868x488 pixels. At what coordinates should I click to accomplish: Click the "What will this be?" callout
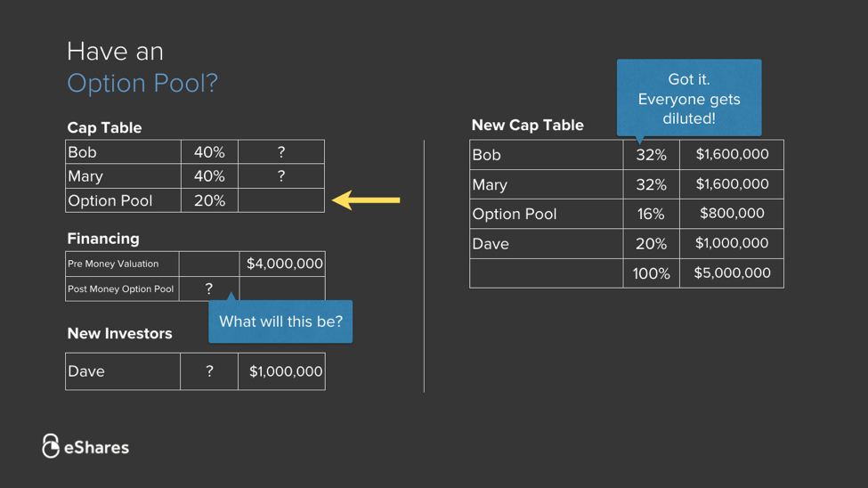point(280,321)
